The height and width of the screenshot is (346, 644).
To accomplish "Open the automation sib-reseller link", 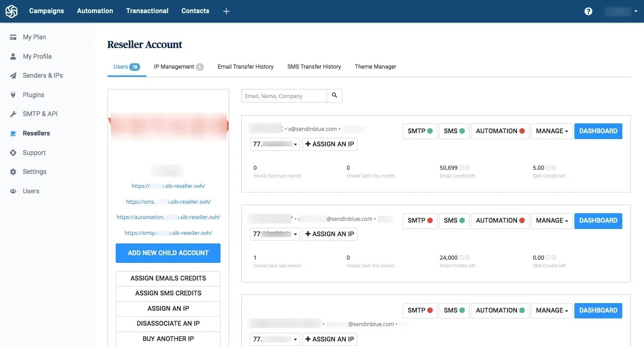I will 168,217.
